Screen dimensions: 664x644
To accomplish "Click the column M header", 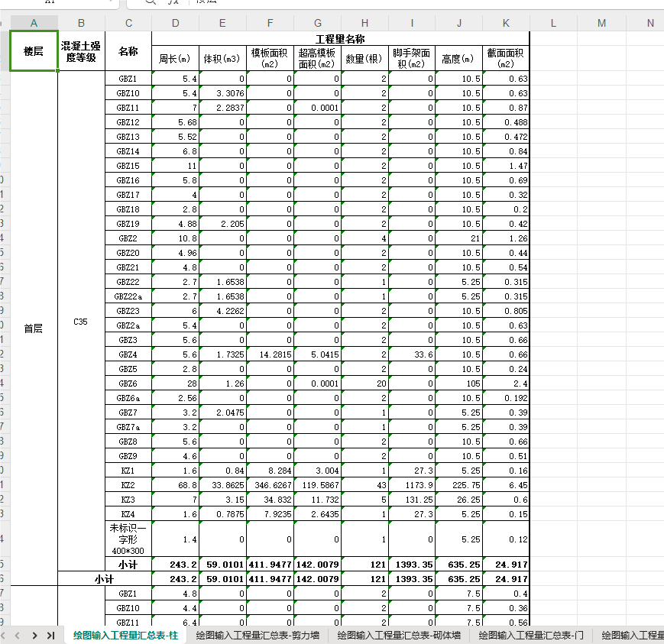I will coord(601,23).
